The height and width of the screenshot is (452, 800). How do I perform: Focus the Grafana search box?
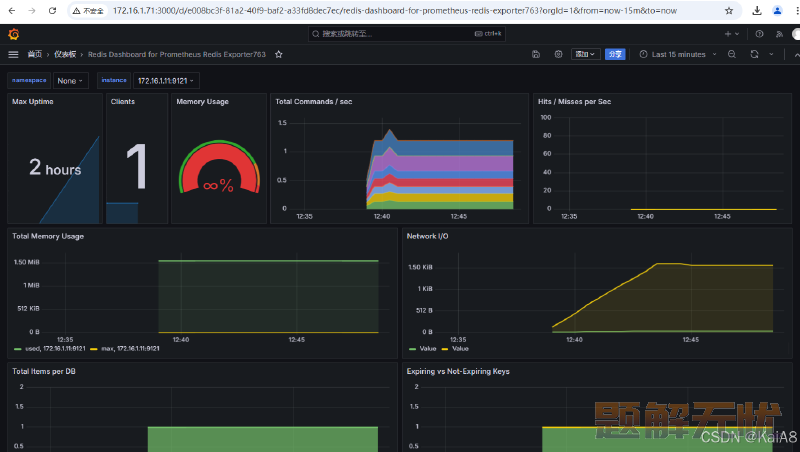tap(407, 34)
